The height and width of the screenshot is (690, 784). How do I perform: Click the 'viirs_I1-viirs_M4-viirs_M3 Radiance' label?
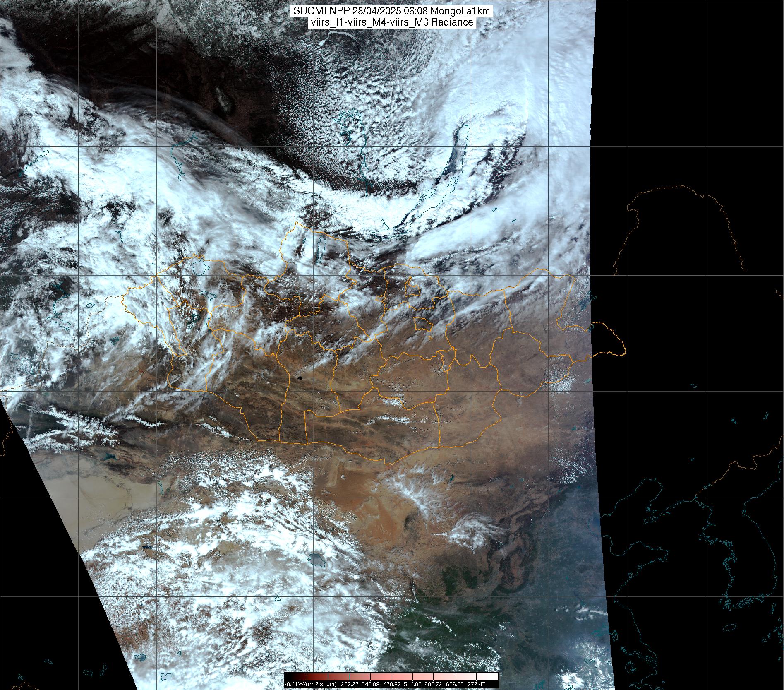coord(392,22)
